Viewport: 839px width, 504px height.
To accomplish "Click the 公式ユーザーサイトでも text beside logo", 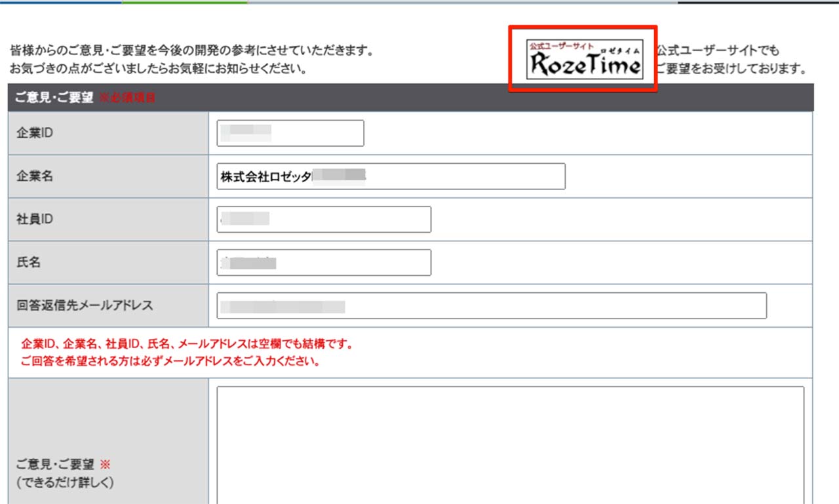I will tap(718, 50).
